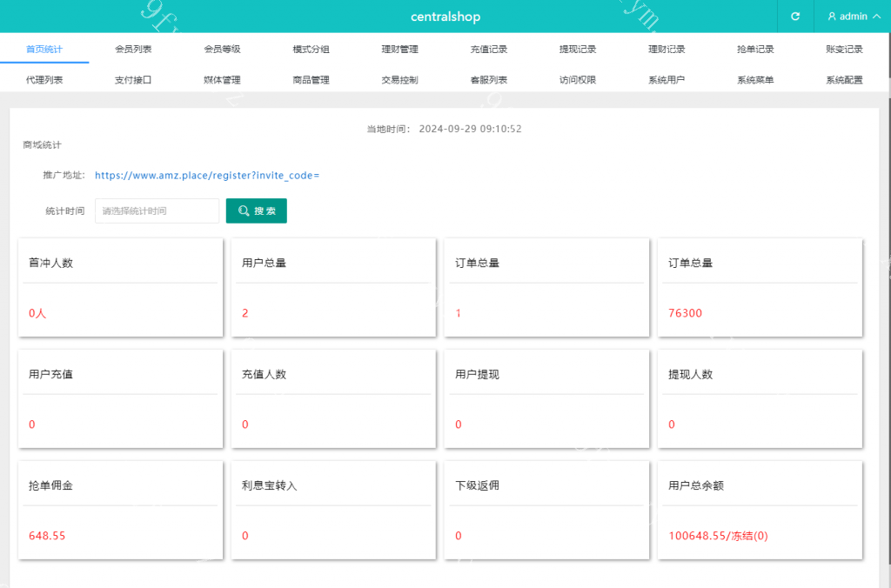Click the user avatar icon beside admin
The width and height of the screenshot is (891, 588).
(832, 17)
